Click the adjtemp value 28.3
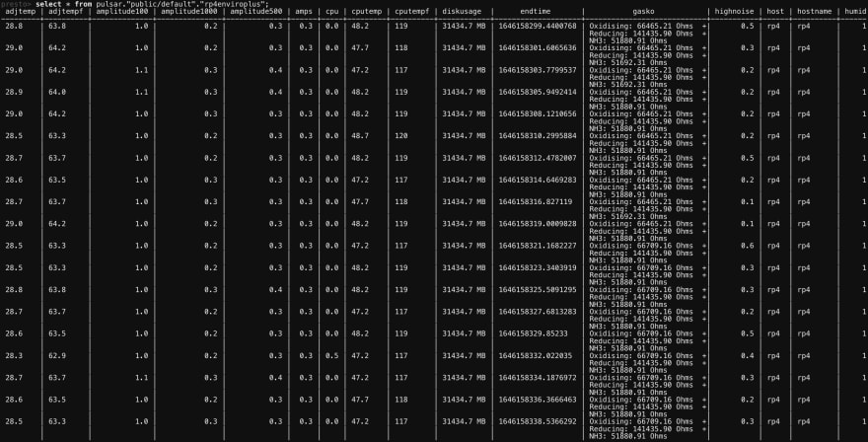The height and width of the screenshot is (442, 868). click(x=14, y=355)
